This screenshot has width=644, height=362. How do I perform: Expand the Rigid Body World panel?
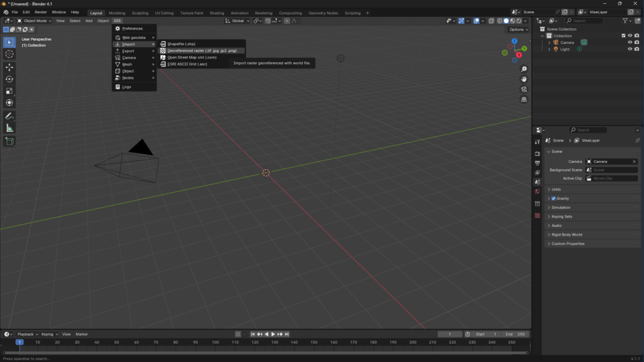567,234
